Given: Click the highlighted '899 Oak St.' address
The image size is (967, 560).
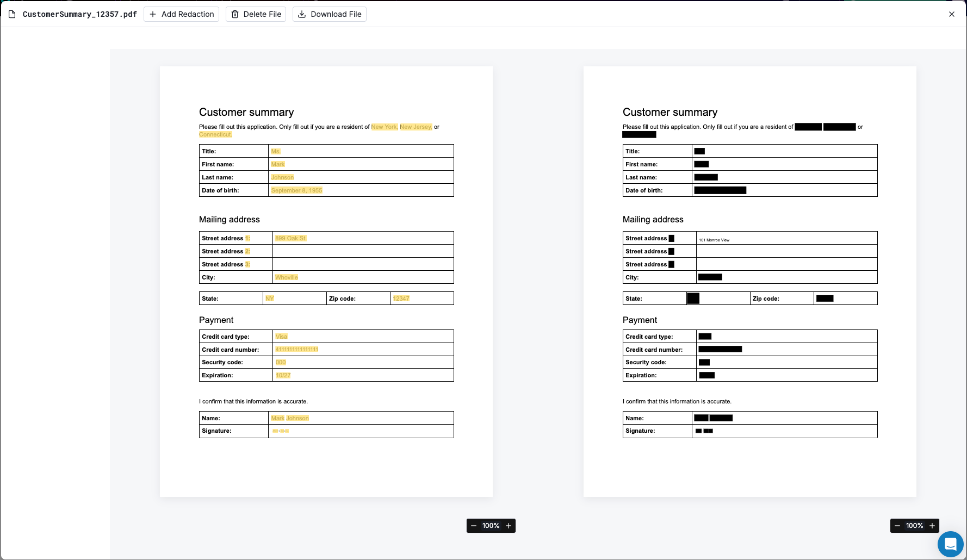Looking at the screenshot, I should [x=290, y=238].
